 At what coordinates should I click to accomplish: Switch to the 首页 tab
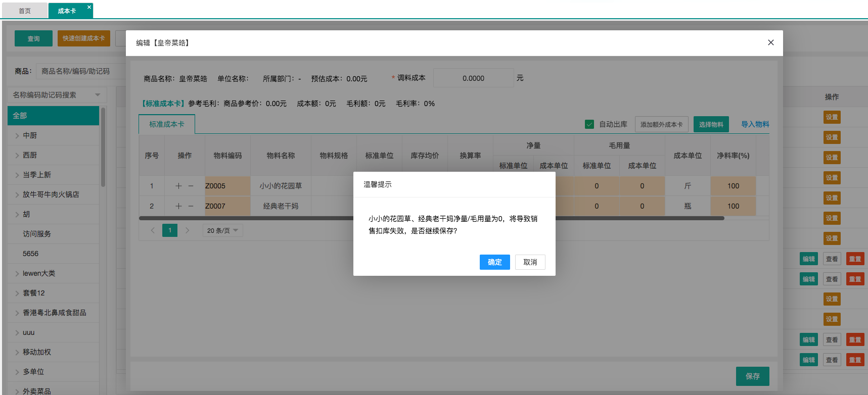[25, 11]
